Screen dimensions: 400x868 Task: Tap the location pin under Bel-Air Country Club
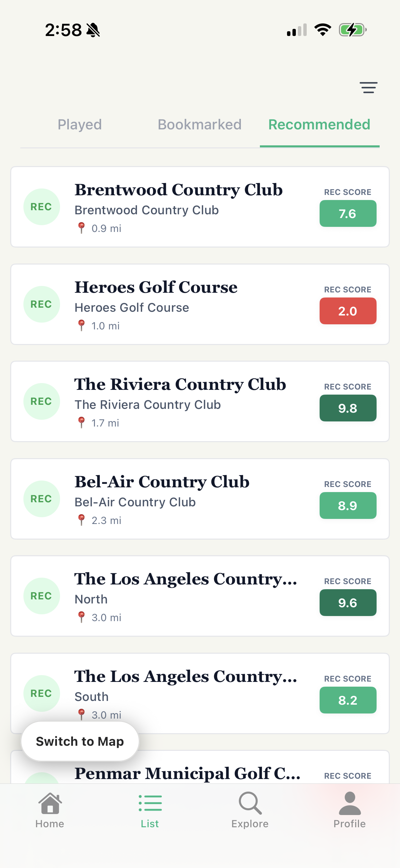[x=81, y=520]
